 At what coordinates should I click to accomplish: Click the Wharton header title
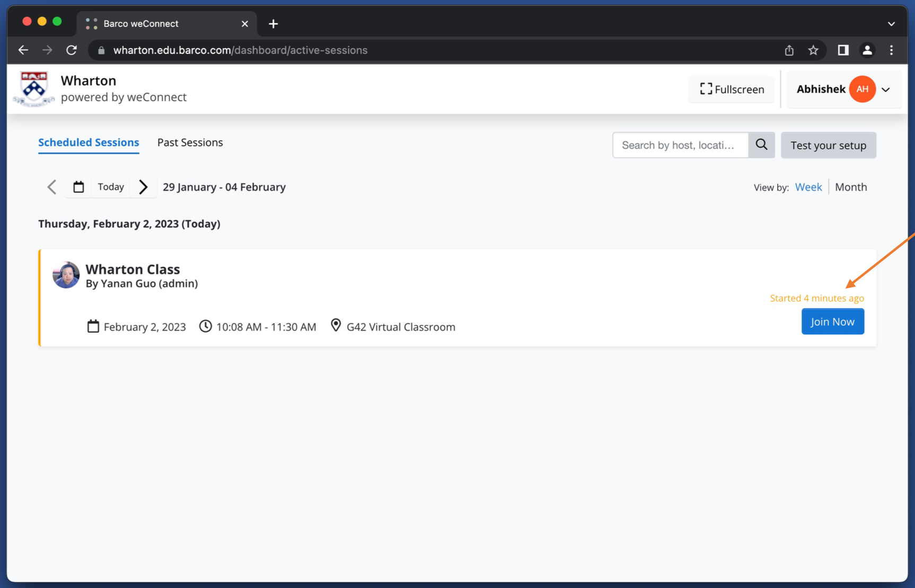click(x=89, y=81)
